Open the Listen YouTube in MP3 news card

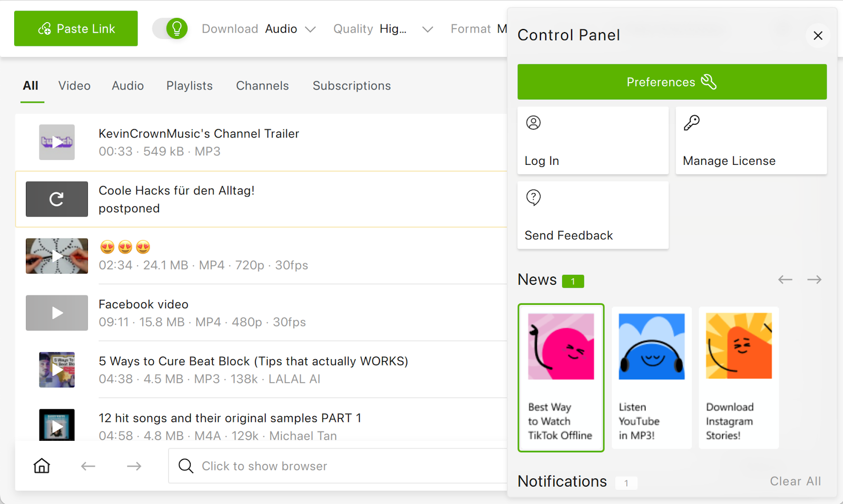pos(652,378)
